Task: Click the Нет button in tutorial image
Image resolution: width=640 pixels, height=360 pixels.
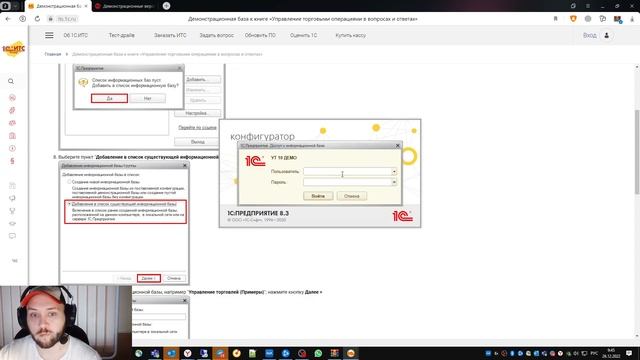Action: tap(147, 98)
